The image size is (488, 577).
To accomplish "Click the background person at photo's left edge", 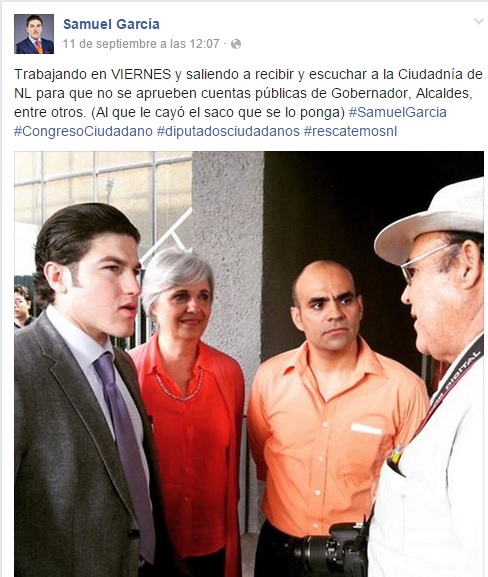I will (x=22, y=306).
